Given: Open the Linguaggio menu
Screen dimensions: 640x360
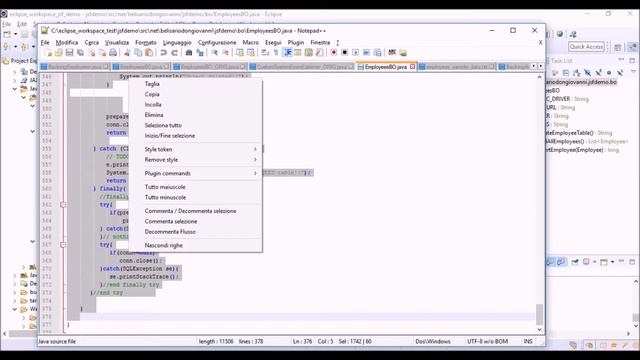Looking at the screenshot, I should [177, 42].
